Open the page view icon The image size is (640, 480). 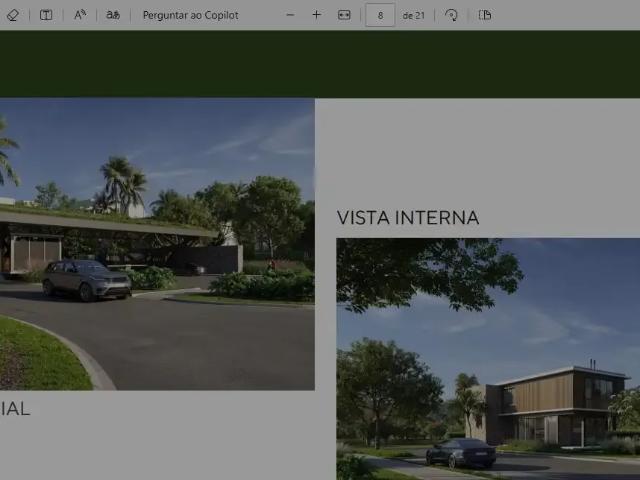484,15
